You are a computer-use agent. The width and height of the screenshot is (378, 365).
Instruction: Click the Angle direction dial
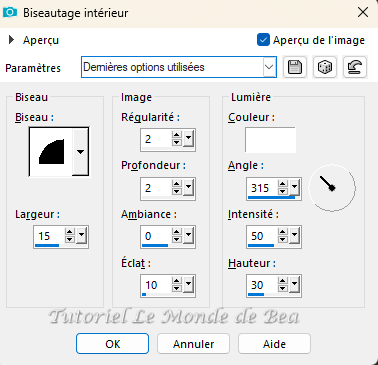[x=332, y=188]
